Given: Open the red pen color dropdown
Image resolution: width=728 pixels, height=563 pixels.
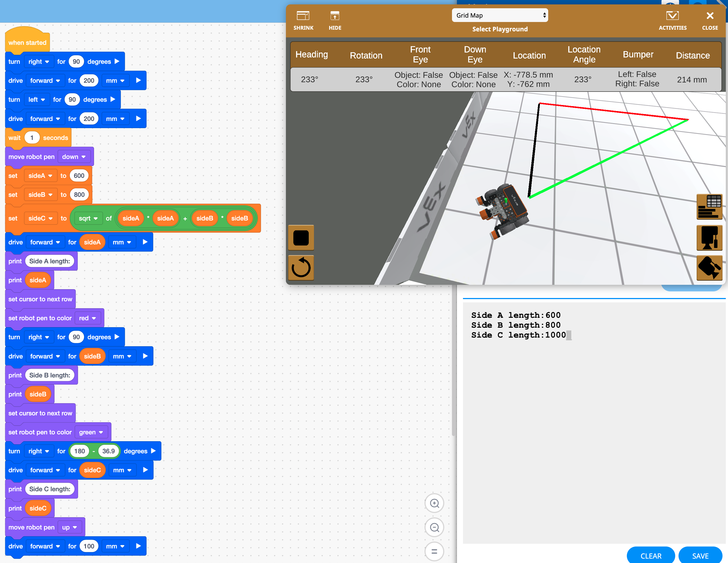Looking at the screenshot, I should pyautogui.click(x=88, y=318).
